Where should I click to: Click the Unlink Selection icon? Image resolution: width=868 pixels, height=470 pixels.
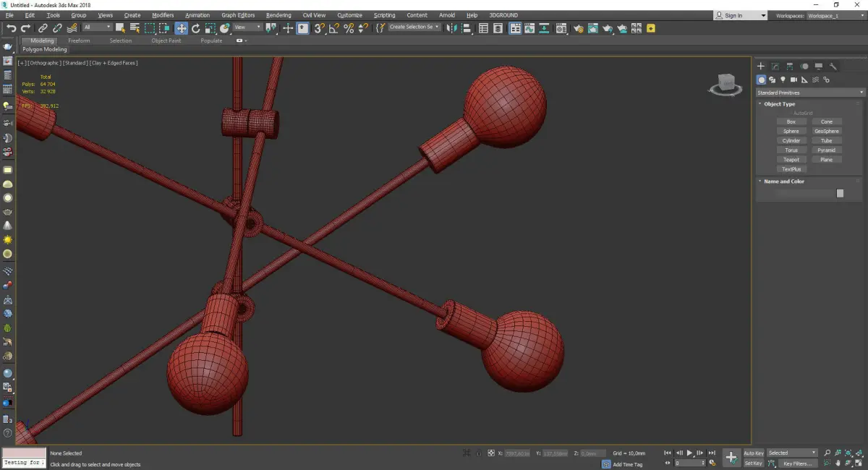tap(57, 27)
